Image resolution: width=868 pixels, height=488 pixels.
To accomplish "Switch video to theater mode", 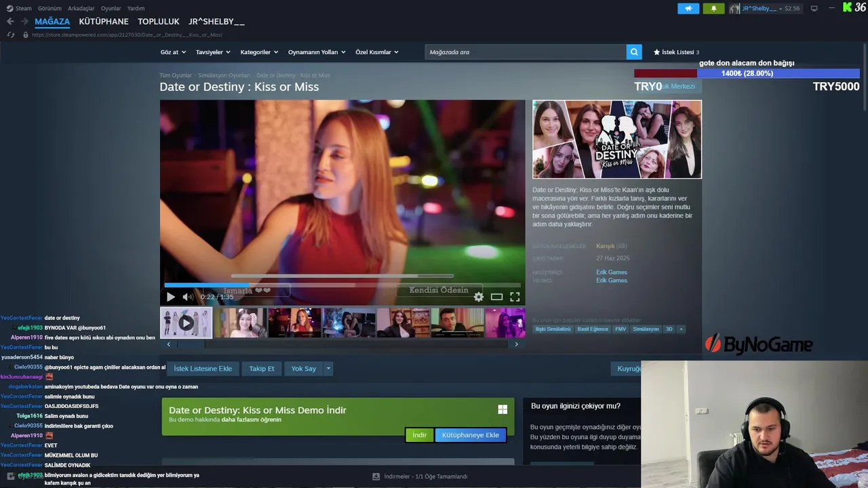I will click(x=496, y=297).
